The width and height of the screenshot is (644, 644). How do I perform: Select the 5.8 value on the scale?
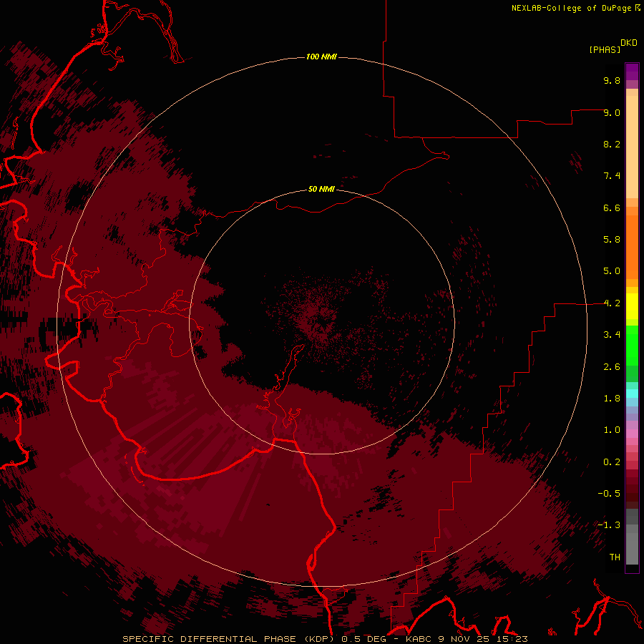tap(612, 240)
